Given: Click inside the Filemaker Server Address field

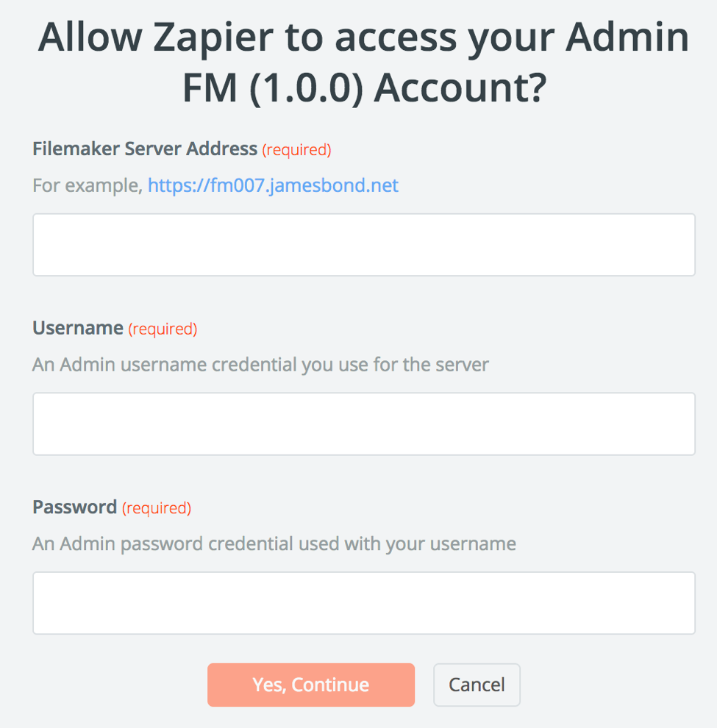Looking at the screenshot, I should [364, 244].
